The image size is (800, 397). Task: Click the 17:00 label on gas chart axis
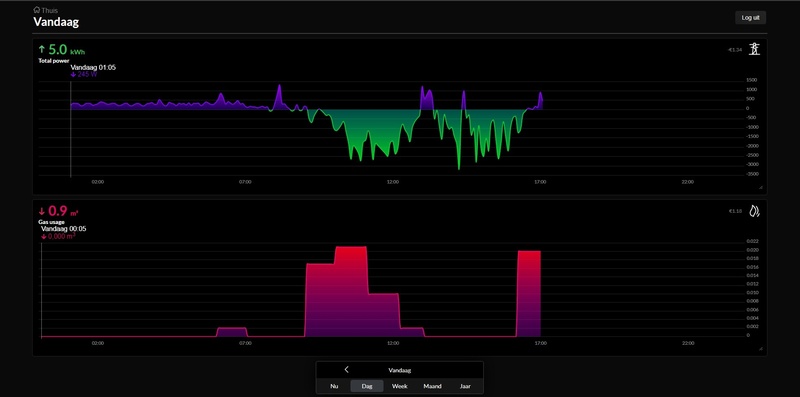tap(540, 343)
